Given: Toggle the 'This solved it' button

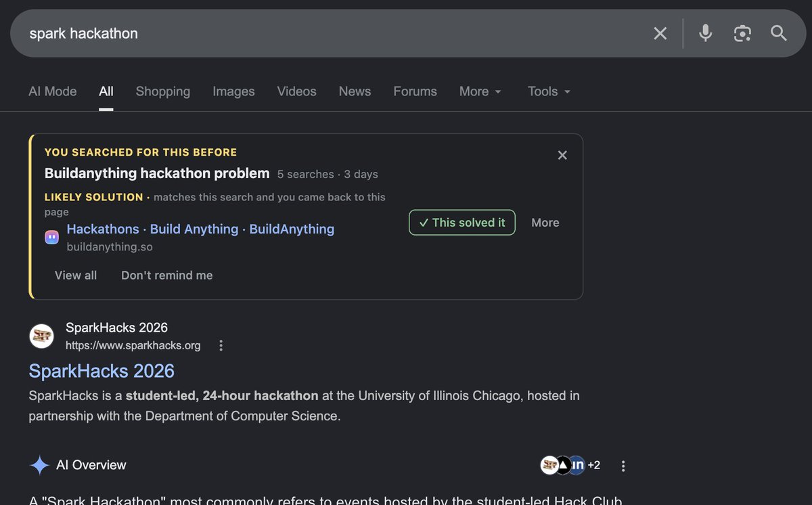Looking at the screenshot, I should point(462,223).
